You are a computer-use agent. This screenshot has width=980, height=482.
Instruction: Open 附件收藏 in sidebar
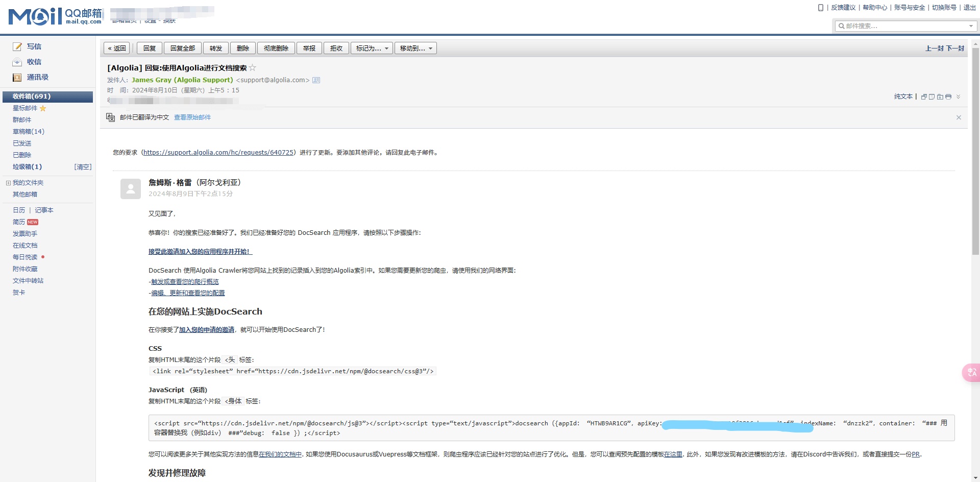[x=25, y=269]
